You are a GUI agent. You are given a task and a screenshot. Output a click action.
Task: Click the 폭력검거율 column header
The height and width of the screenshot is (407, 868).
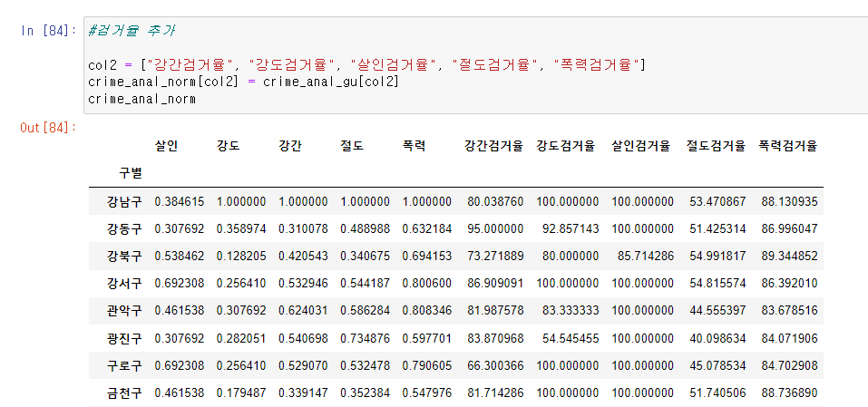tap(788, 146)
